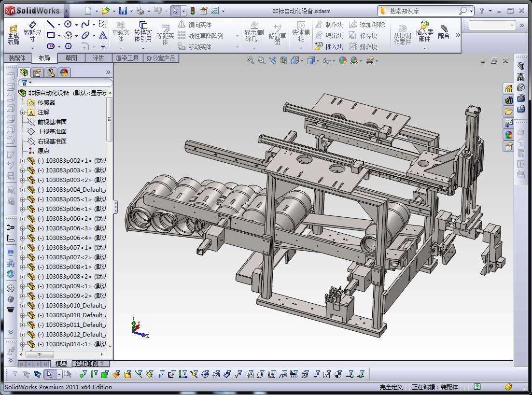Click the Rebuild traffic light icon
Screen dimensions: 532x395
[x=192, y=11]
